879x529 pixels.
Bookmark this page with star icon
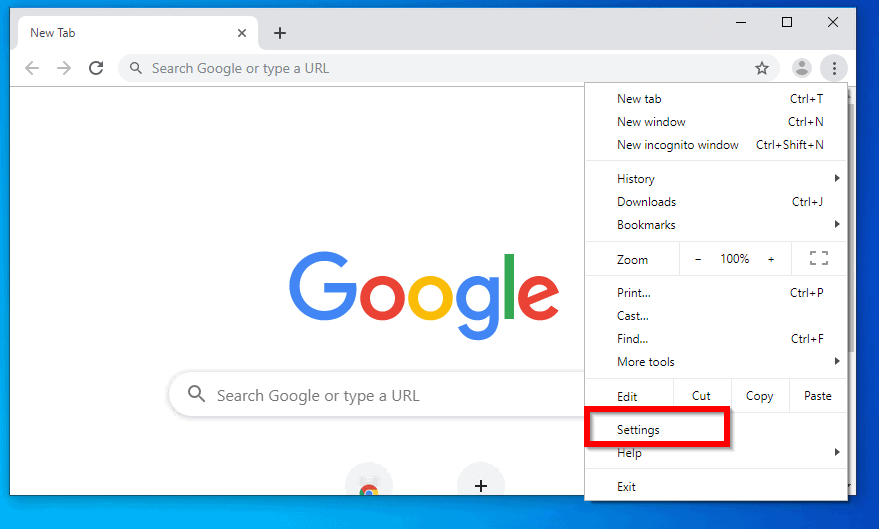click(762, 68)
